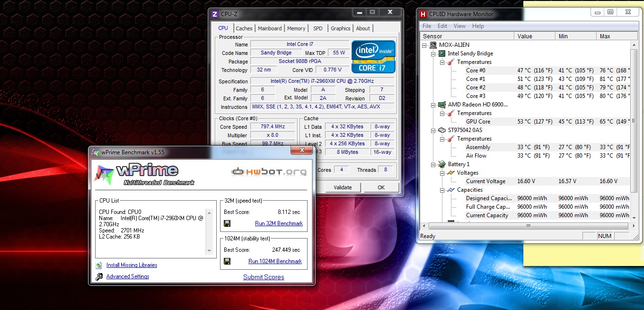Click the wPrime Benchmark title bar icon
Image resolution: width=644 pixels, height=310 pixels.
click(95, 152)
